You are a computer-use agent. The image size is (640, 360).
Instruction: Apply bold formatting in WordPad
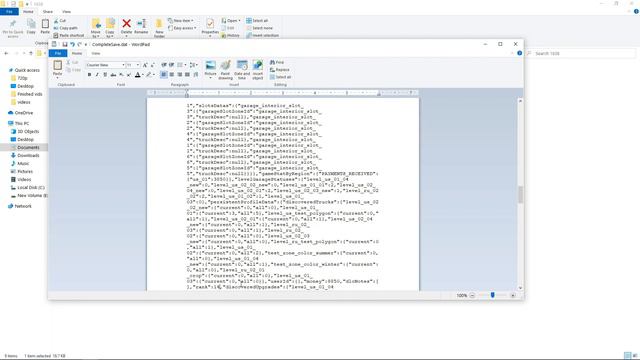pyautogui.click(x=89, y=75)
